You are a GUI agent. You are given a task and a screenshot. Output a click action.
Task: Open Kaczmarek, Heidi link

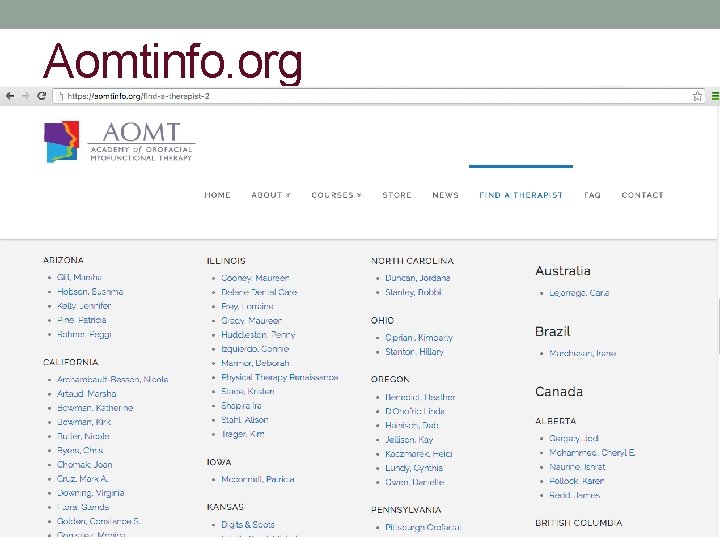tap(419, 454)
